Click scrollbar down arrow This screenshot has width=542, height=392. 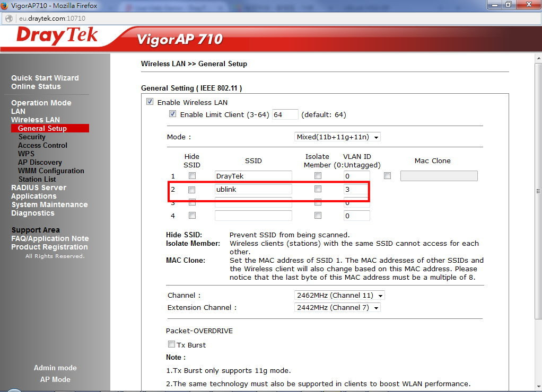click(538, 387)
